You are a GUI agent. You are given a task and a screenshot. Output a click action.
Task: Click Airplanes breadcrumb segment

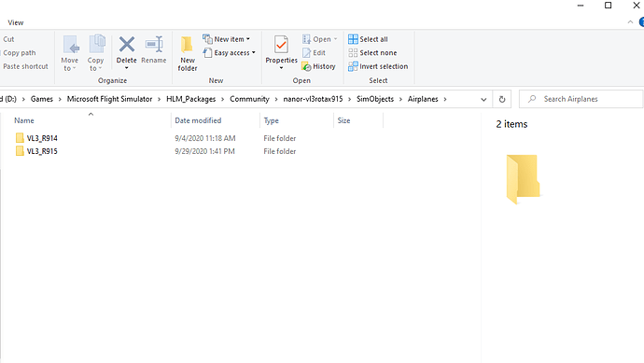click(423, 99)
